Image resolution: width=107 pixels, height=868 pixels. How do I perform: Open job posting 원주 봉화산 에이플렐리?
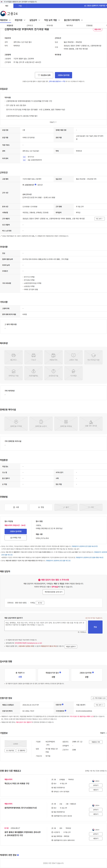point(23,834)
